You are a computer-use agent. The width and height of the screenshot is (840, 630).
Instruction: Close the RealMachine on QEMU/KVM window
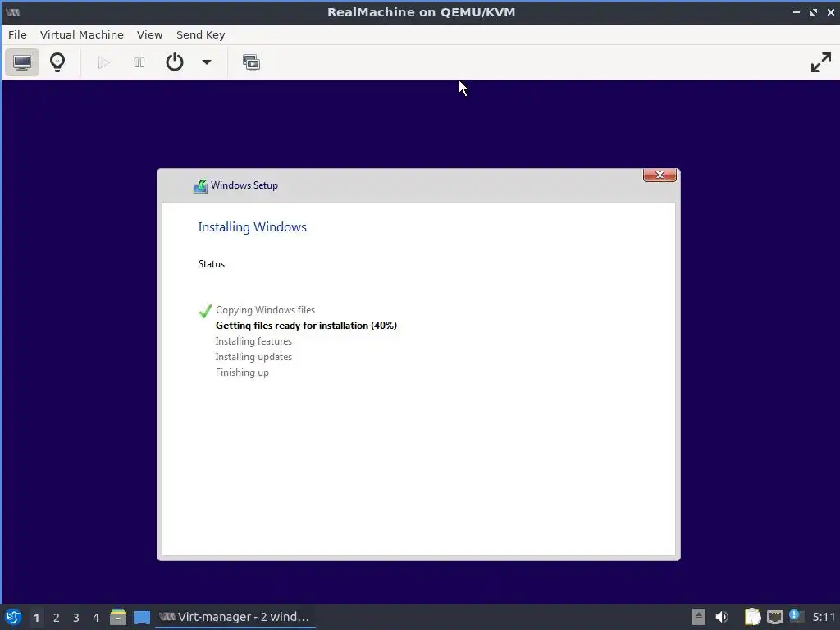coord(831,11)
